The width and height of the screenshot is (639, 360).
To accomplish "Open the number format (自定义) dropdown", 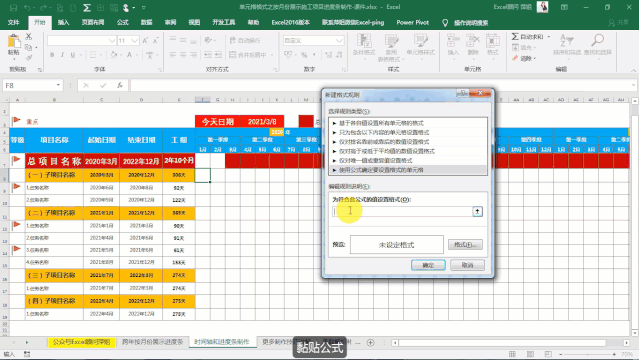I will (x=339, y=40).
